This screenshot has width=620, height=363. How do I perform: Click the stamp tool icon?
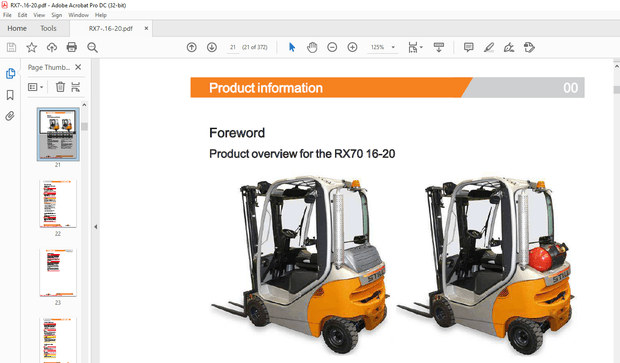(529, 47)
